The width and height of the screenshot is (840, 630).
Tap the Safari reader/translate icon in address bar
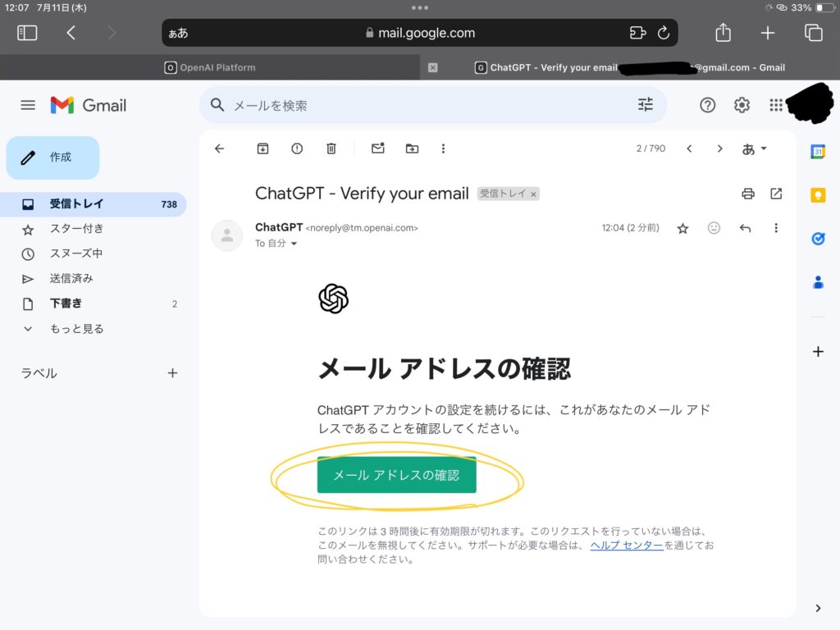(637, 33)
